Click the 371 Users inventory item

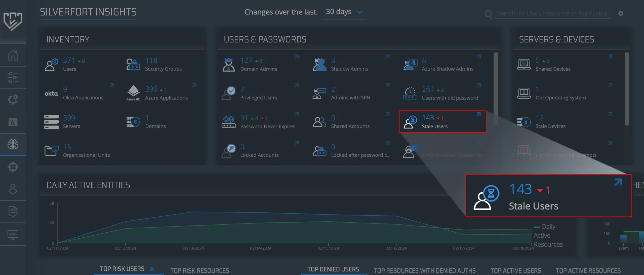[68, 64]
